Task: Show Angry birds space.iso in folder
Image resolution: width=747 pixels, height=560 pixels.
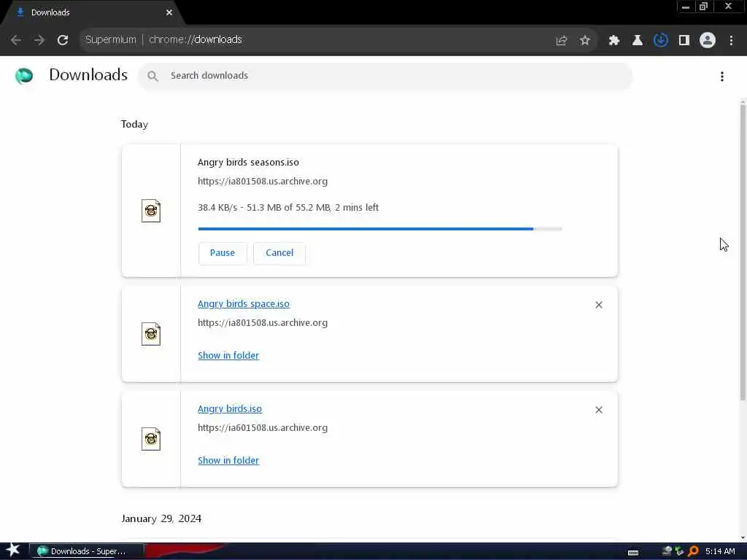Action: coord(228,356)
